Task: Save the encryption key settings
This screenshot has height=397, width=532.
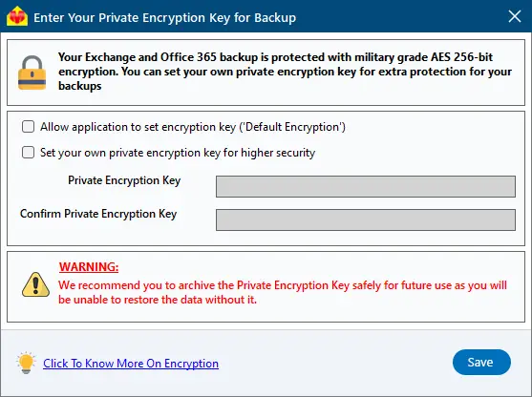Action: (x=481, y=362)
